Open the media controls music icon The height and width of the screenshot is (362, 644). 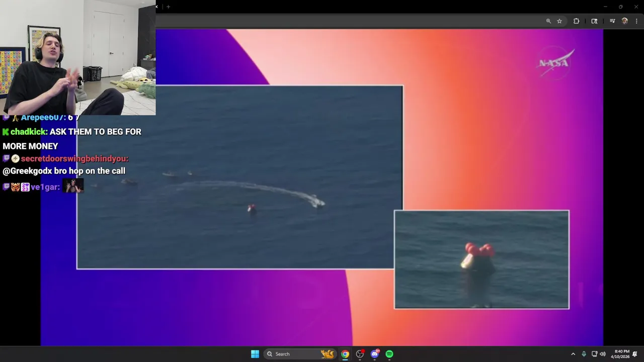point(612,21)
